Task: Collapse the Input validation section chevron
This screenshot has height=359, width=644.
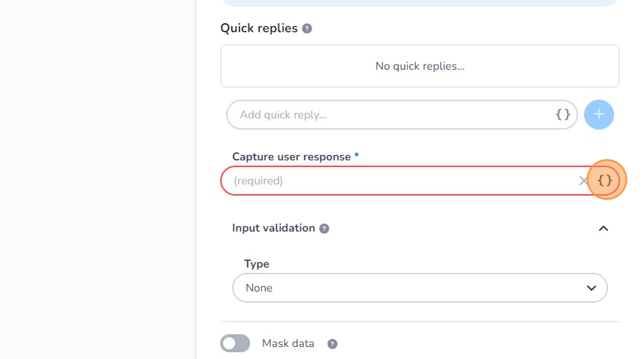Action: (x=603, y=229)
